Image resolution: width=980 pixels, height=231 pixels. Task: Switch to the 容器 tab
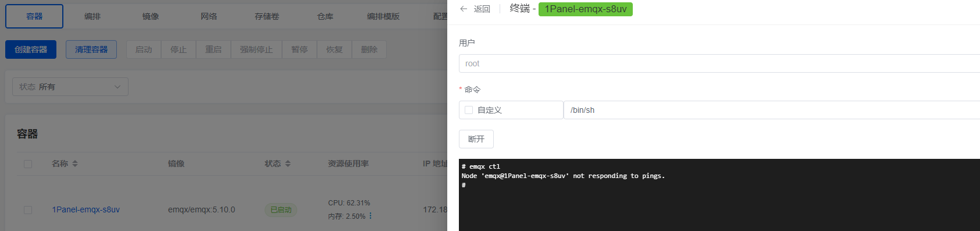coord(34,16)
